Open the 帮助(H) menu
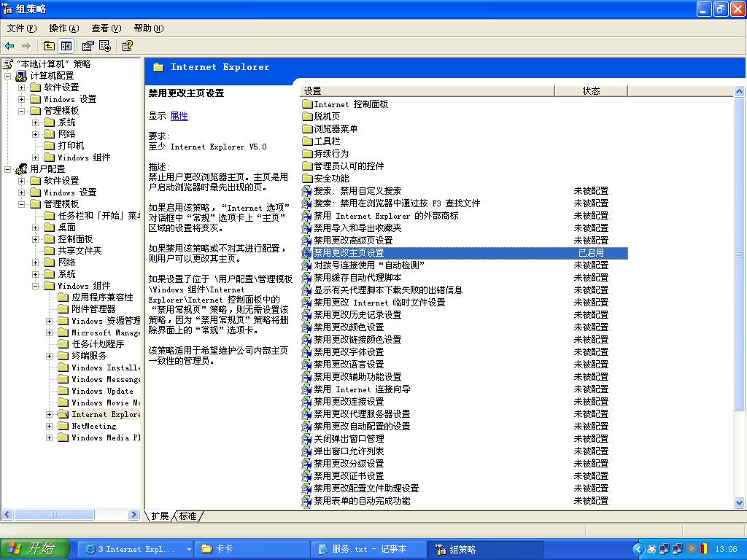The width and height of the screenshot is (747, 560). [x=149, y=28]
